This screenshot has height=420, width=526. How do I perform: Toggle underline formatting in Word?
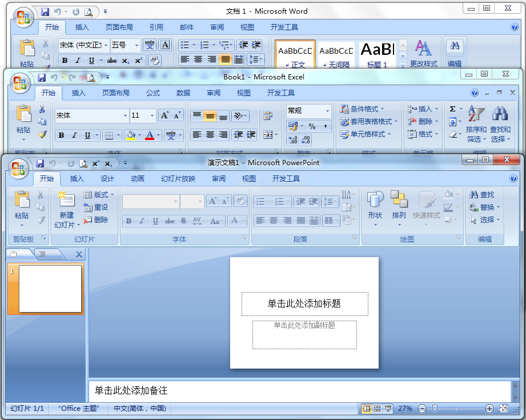point(91,60)
